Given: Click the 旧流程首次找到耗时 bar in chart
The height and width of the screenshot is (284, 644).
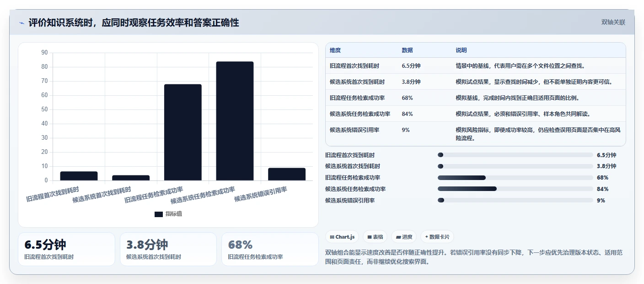Looking at the screenshot, I should point(79,176).
